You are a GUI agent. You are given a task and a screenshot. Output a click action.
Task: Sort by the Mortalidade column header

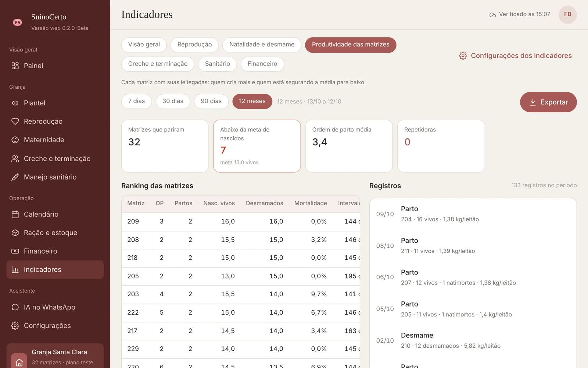[311, 203]
